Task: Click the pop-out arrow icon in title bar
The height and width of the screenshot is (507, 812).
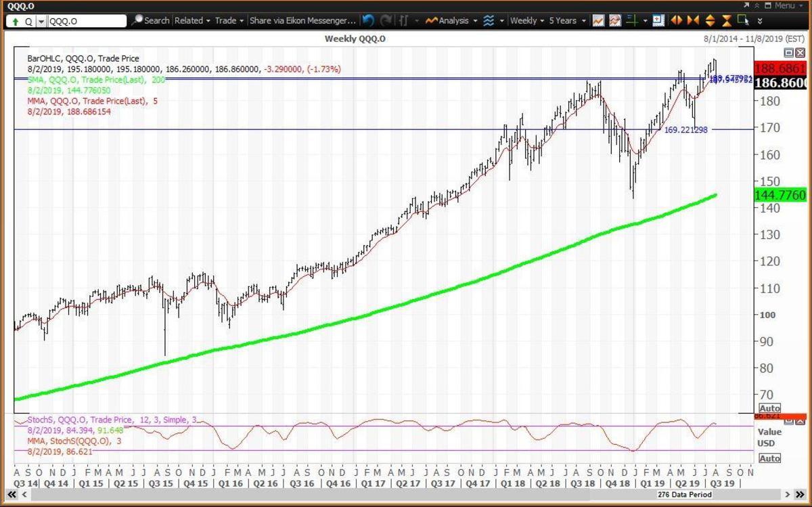Action: 746,5
